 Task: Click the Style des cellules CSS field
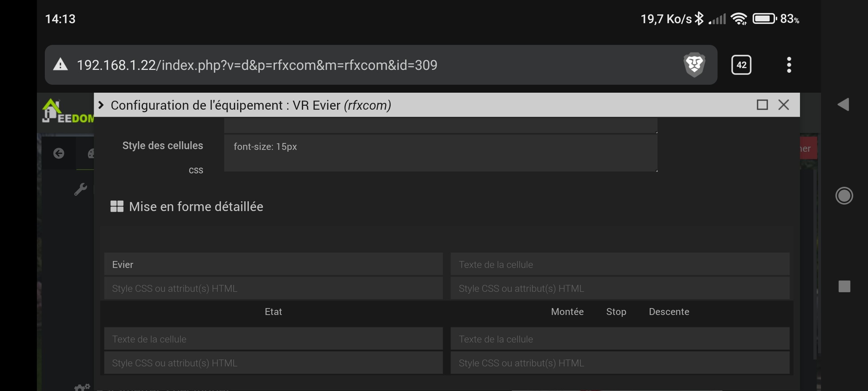440,153
